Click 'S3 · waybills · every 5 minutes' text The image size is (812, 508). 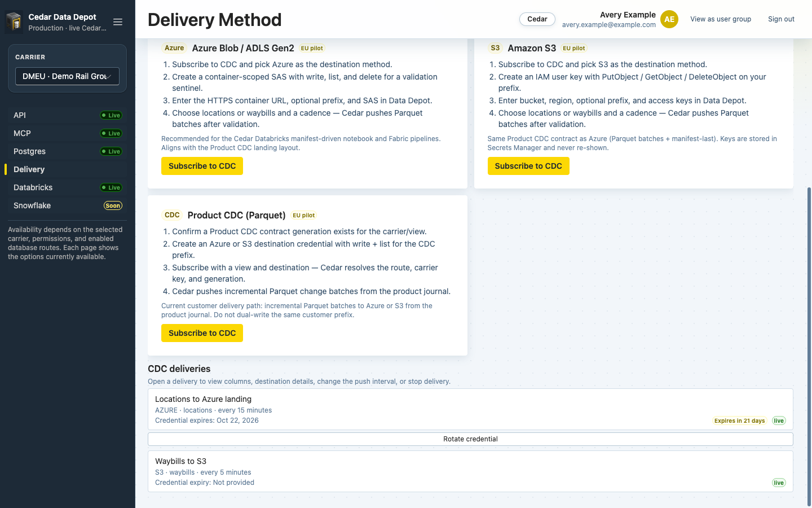tap(203, 472)
